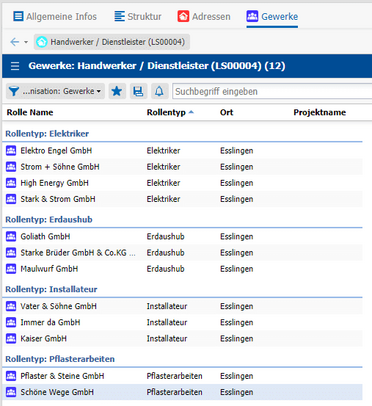Click the icon next to Schöne Wege GmbH
Viewport: 372px width, 406px height.
(x=11, y=392)
